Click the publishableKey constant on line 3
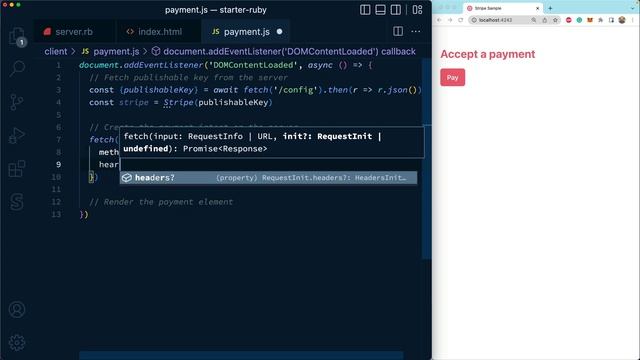This screenshot has height=360, width=640. tap(160, 90)
